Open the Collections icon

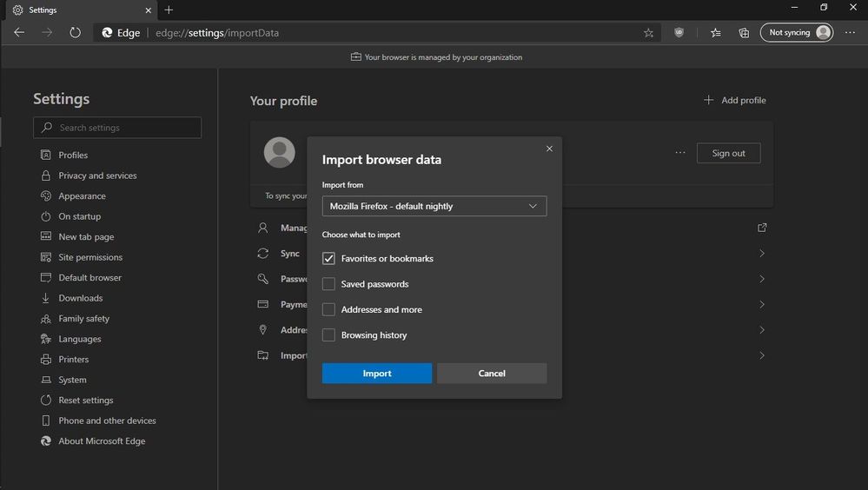click(x=744, y=33)
